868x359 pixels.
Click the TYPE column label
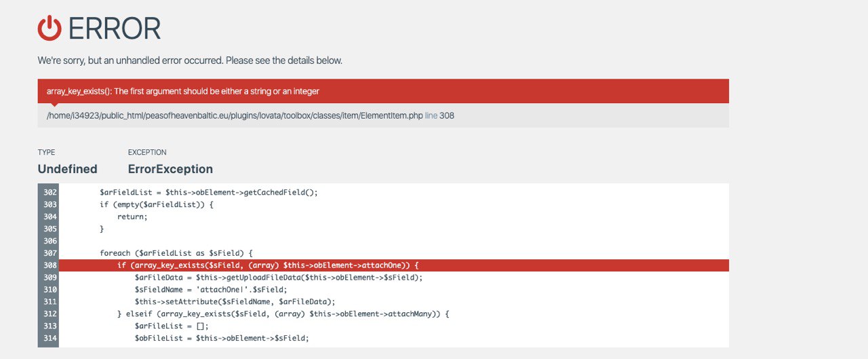pyautogui.click(x=46, y=153)
